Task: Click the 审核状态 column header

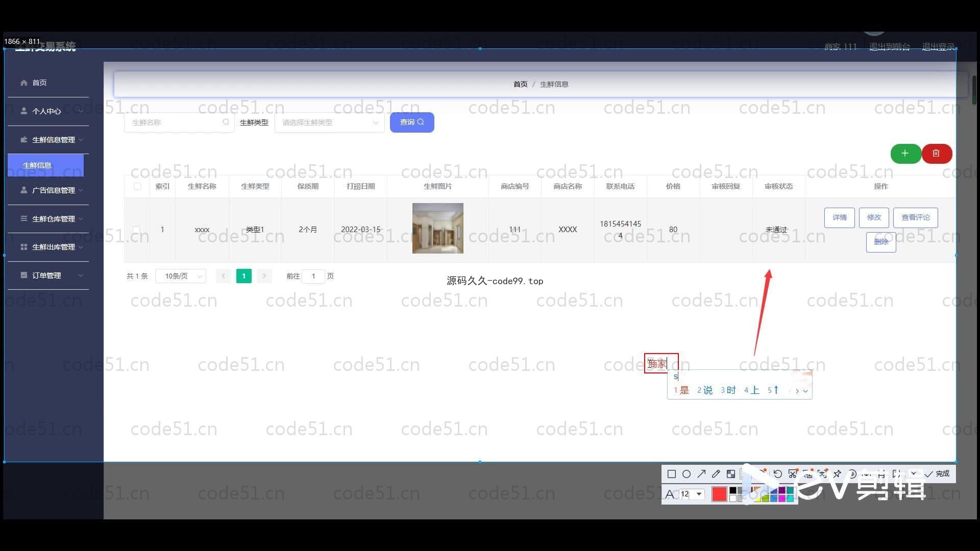Action: (x=779, y=187)
